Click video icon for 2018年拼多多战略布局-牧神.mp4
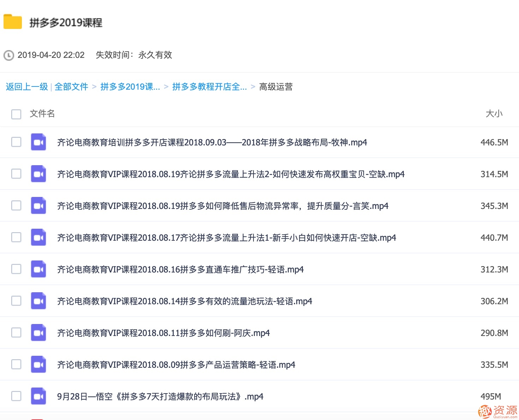The width and height of the screenshot is (519, 420). point(38,142)
